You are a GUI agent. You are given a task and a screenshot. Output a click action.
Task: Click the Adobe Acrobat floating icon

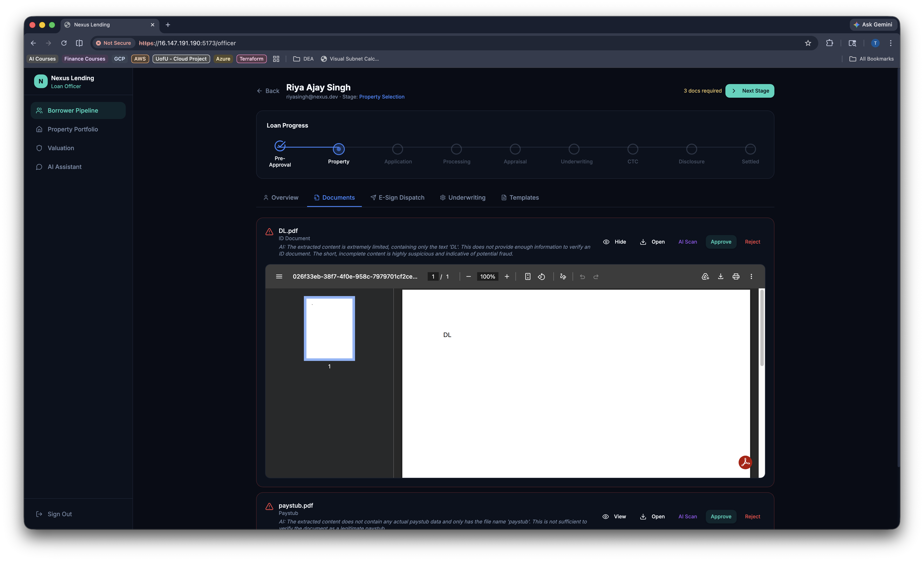tap(745, 462)
